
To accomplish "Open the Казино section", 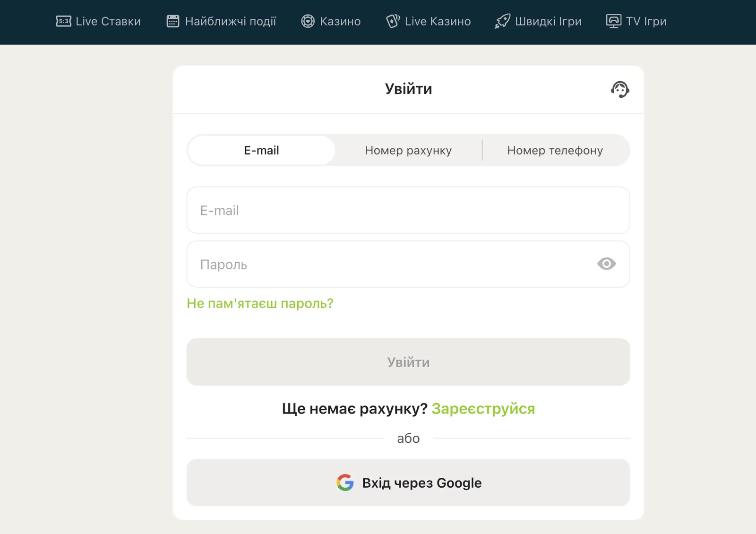I will [x=331, y=21].
